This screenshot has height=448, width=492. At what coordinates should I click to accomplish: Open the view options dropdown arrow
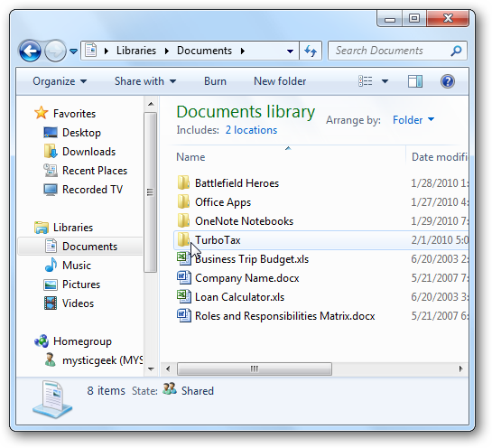coord(385,81)
